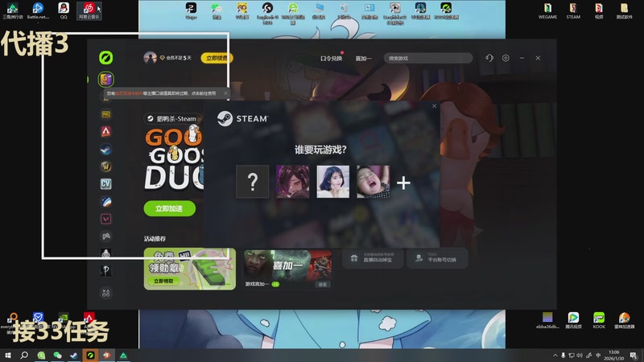Choose the short-haired woman Steam profile

coord(333,182)
